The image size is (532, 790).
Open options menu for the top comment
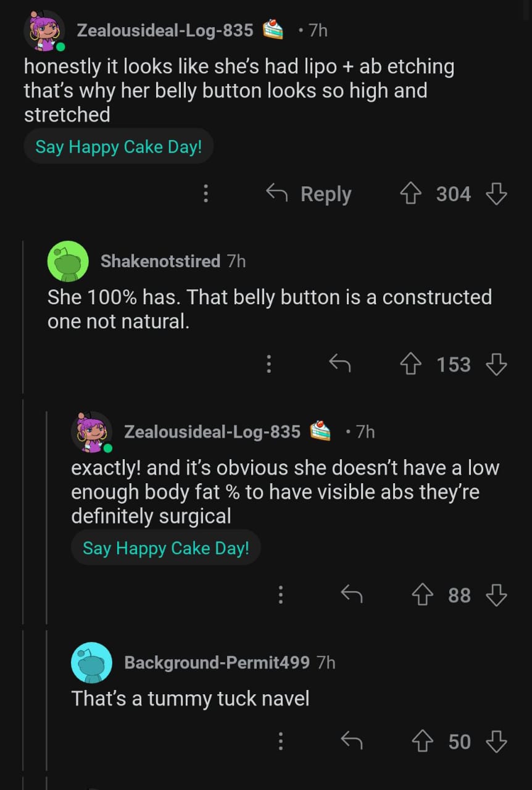click(x=206, y=194)
